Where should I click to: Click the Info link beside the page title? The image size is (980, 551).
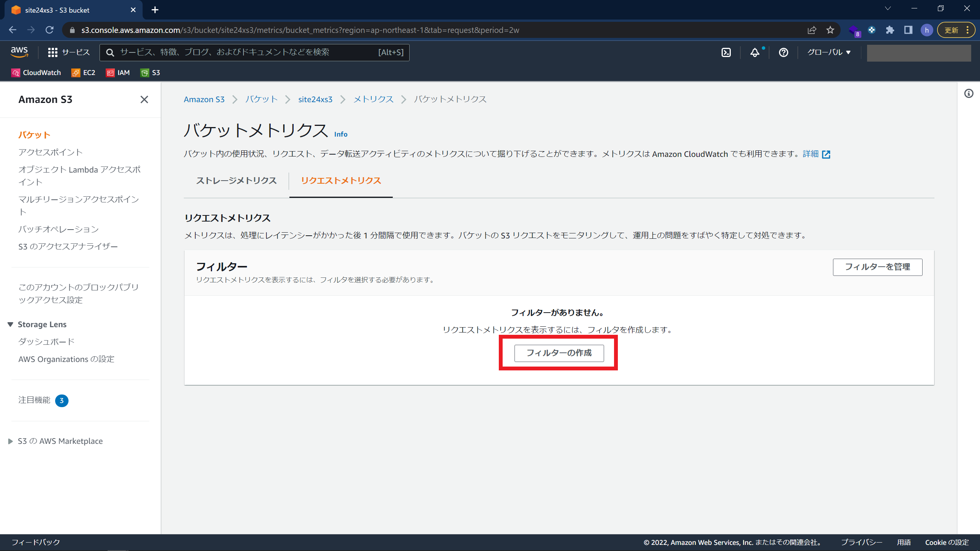341,134
